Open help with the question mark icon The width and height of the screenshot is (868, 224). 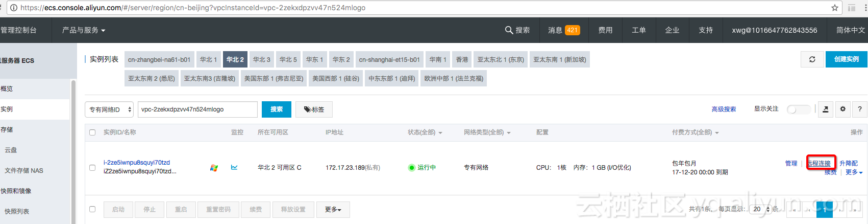[860, 109]
